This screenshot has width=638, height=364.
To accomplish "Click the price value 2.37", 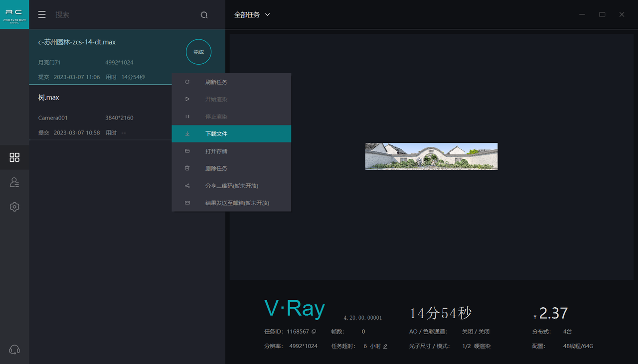I will click(553, 313).
